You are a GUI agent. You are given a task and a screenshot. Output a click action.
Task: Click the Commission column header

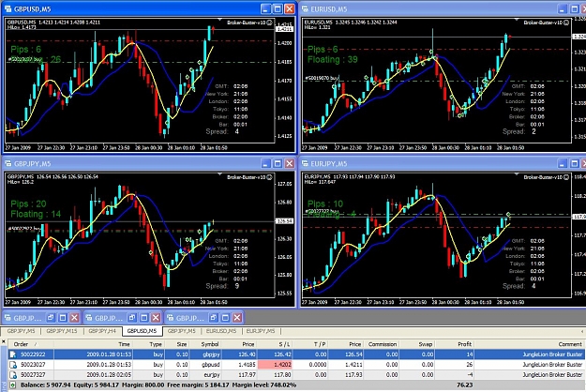tap(382, 344)
